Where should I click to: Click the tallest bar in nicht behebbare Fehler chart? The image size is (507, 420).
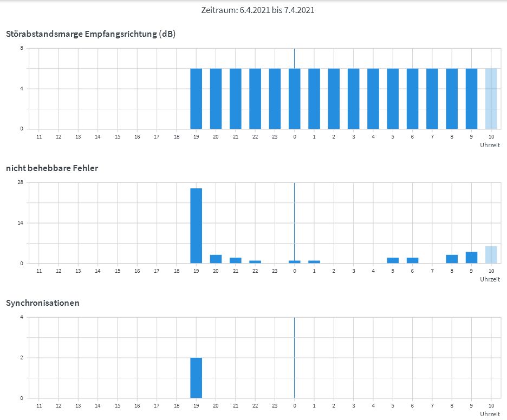[196, 226]
